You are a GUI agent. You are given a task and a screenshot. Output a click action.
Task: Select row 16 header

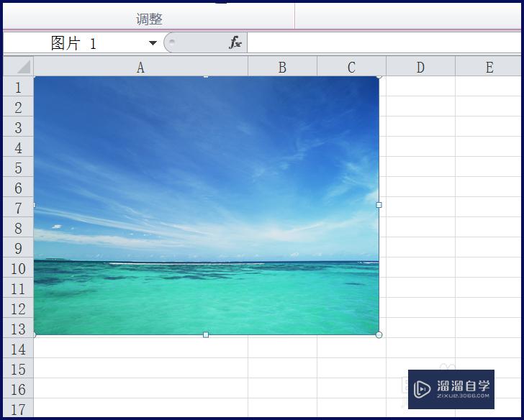pos(19,388)
